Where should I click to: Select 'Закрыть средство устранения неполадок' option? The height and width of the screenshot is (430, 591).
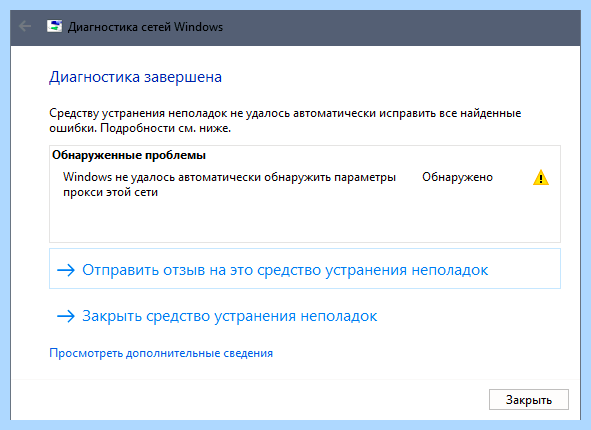[217, 316]
